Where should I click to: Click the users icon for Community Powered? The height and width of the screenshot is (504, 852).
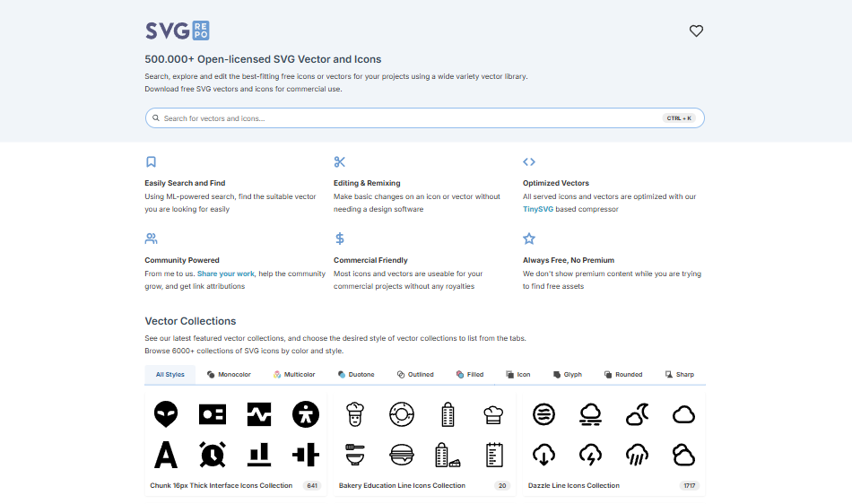pos(151,239)
